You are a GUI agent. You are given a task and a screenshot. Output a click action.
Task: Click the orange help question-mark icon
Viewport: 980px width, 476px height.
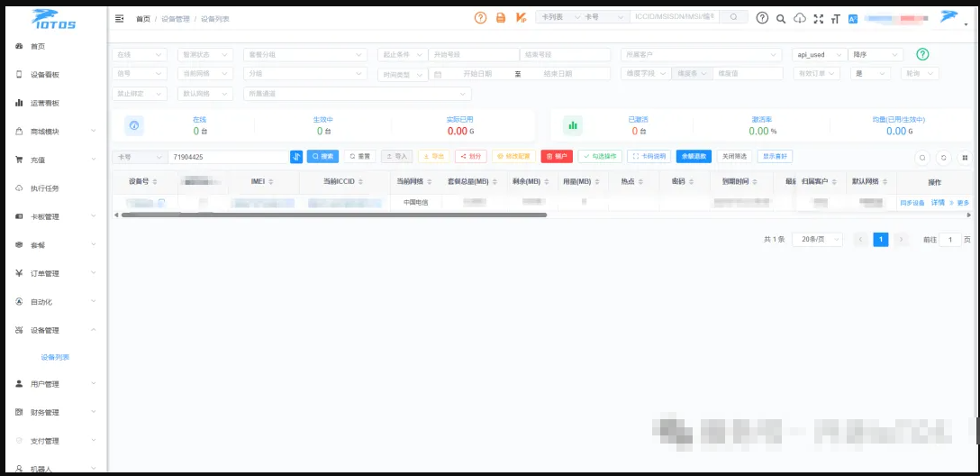pyautogui.click(x=480, y=17)
